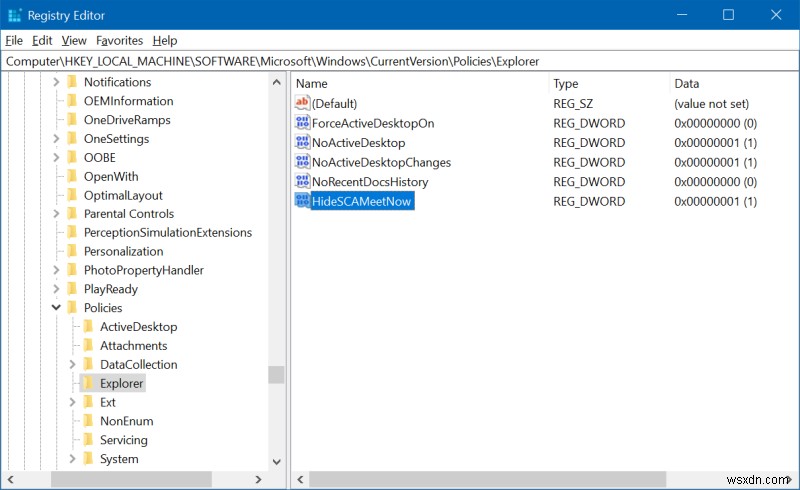Click tree pane vertical scroll up arrow
The height and width of the screenshot is (490, 800).
click(x=277, y=82)
